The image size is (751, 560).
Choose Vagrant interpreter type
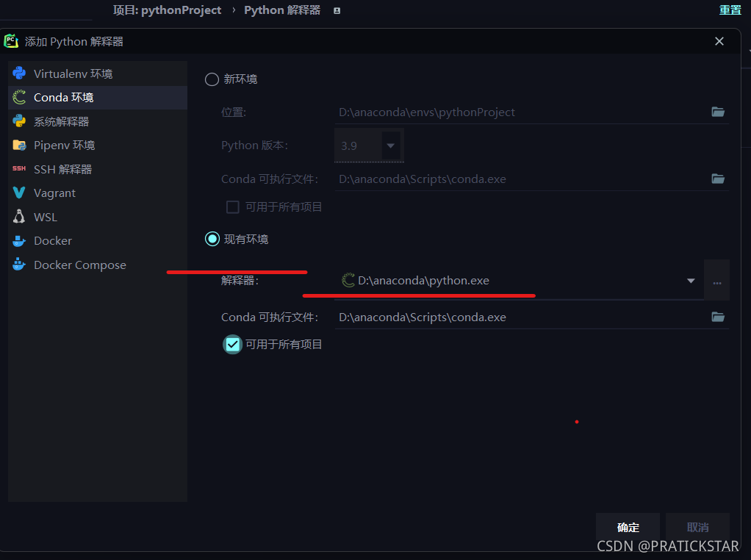(x=98, y=193)
